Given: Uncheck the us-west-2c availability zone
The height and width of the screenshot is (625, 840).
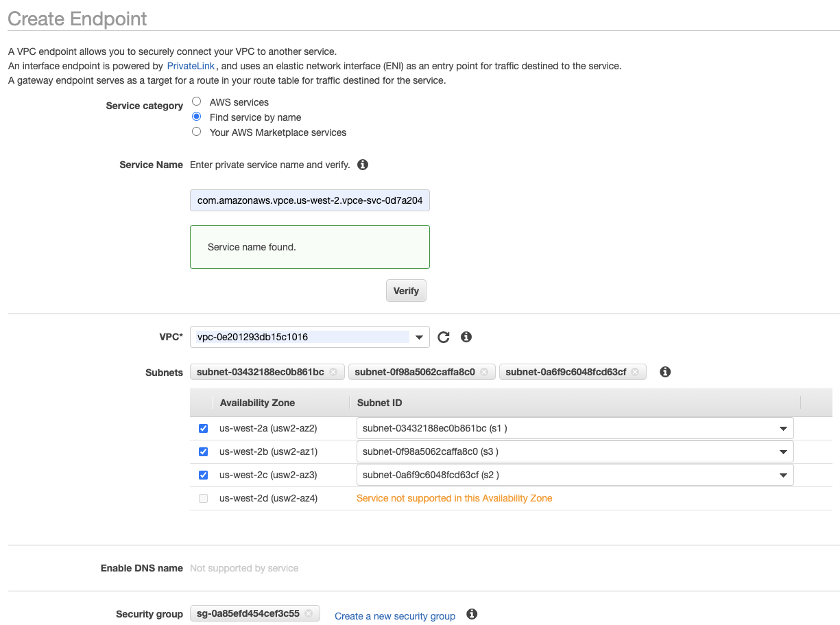Looking at the screenshot, I should pyautogui.click(x=203, y=475).
